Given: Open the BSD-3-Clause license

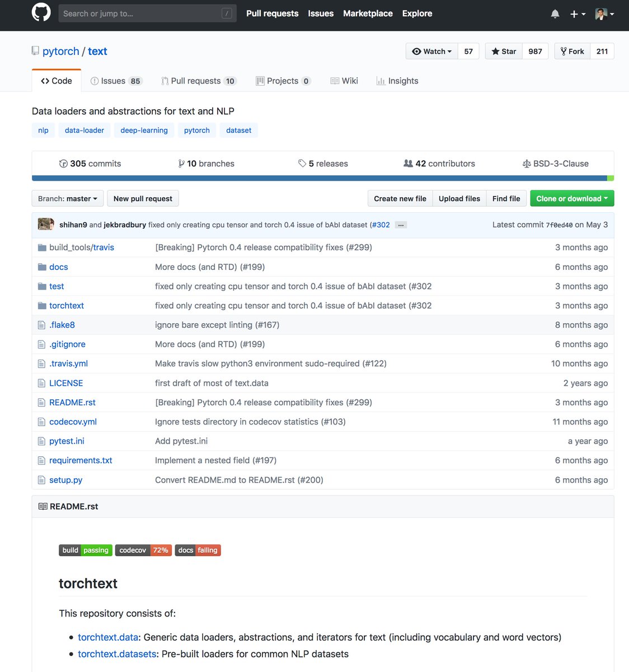Looking at the screenshot, I should click(555, 164).
